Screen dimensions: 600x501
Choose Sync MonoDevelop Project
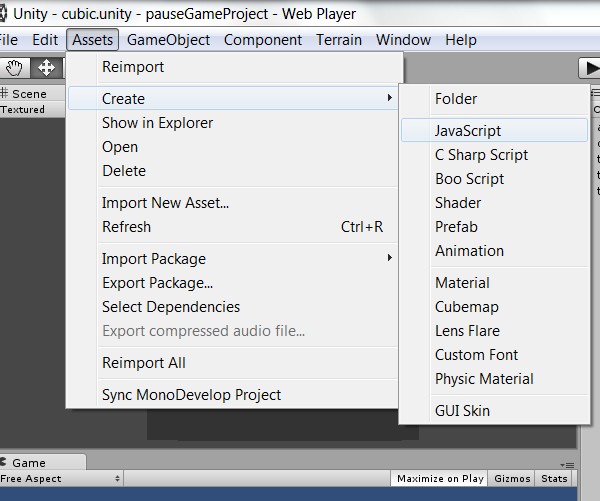pyautogui.click(x=233, y=395)
